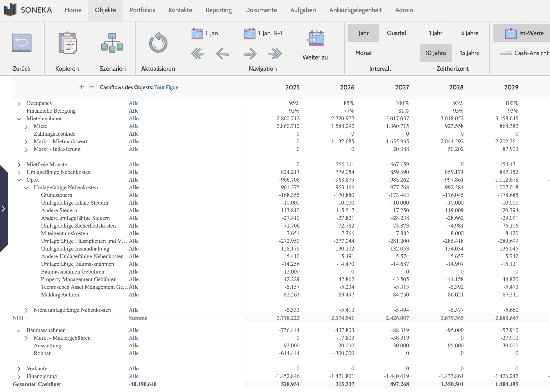Open the Portfolios menu
This screenshot has width=550, height=392.
click(x=142, y=10)
